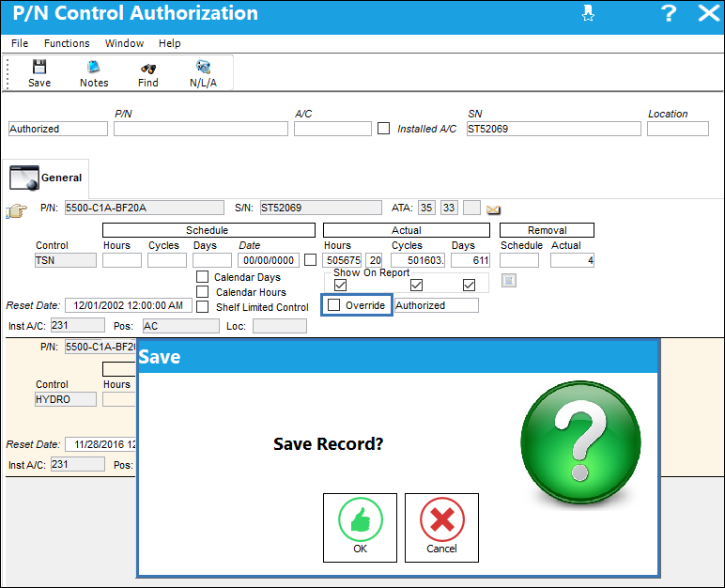Uncheck Show On Report for Cycles
Viewport: 725px width, 588px height.
click(417, 285)
